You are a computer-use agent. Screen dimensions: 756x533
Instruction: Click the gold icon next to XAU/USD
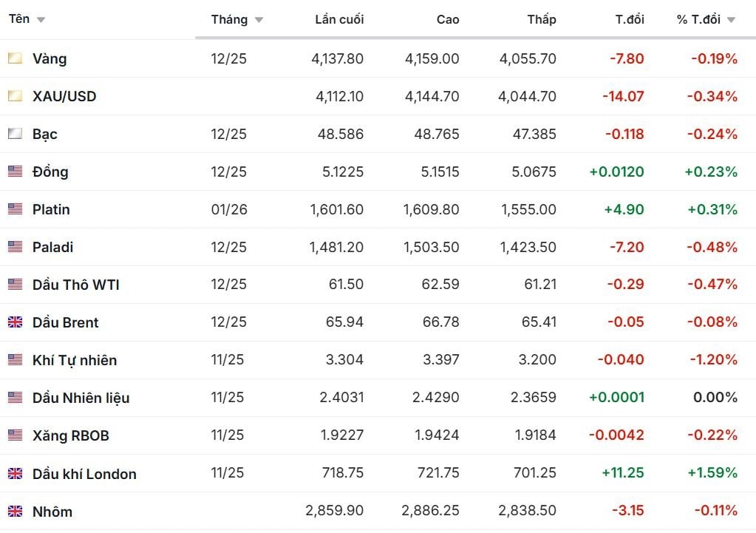tap(15, 96)
